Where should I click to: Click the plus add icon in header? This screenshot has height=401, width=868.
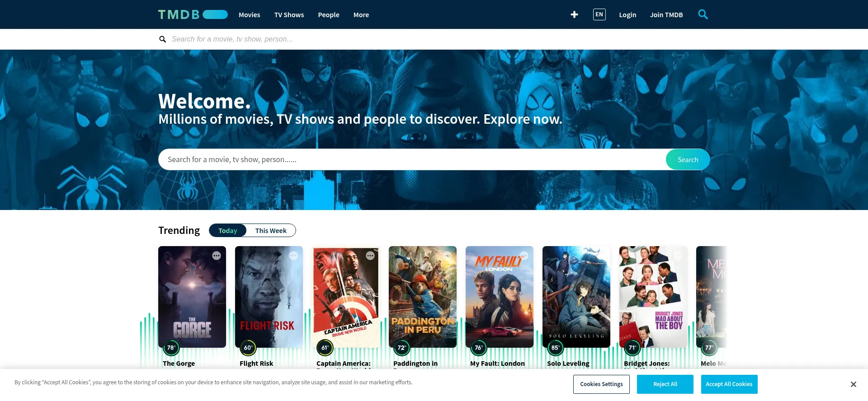574,14
